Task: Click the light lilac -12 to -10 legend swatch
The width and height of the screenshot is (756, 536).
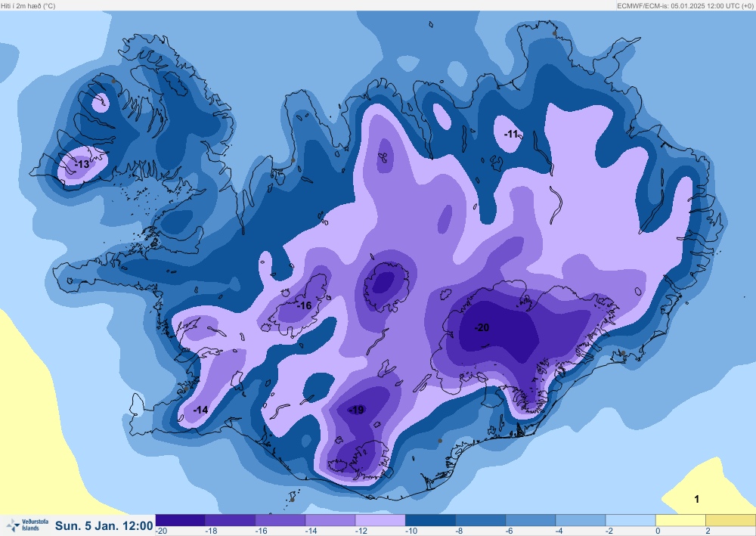Action: click(x=380, y=520)
